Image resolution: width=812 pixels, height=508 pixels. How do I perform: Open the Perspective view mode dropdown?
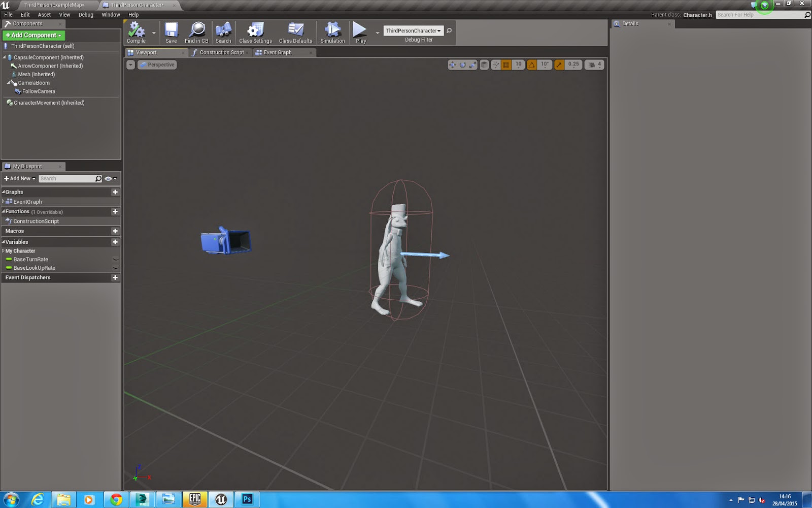point(157,65)
